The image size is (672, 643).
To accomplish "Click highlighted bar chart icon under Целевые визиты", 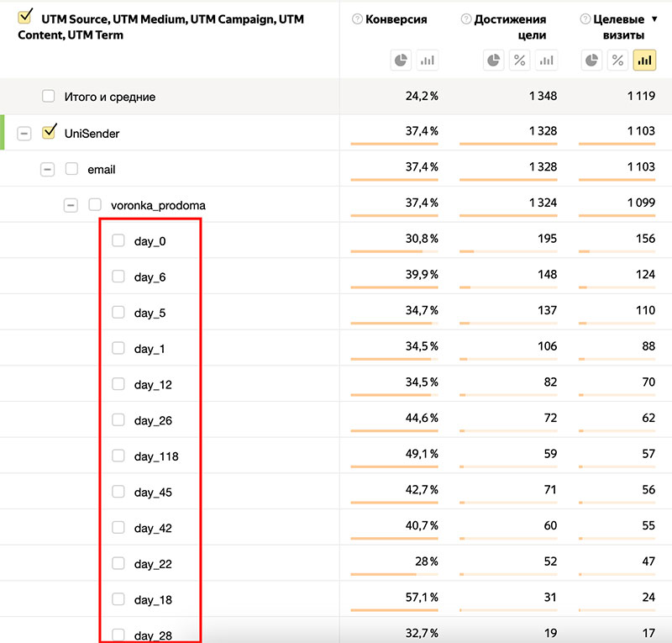I will click(x=644, y=60).
